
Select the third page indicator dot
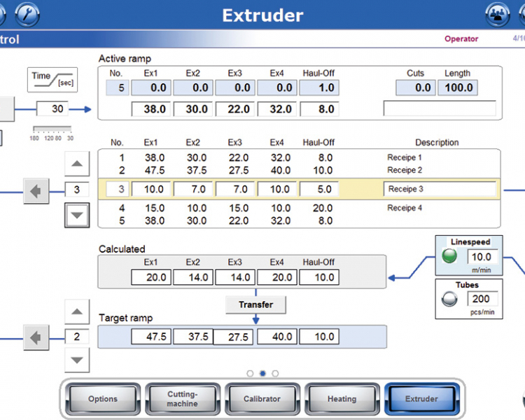tap(275, 373)
